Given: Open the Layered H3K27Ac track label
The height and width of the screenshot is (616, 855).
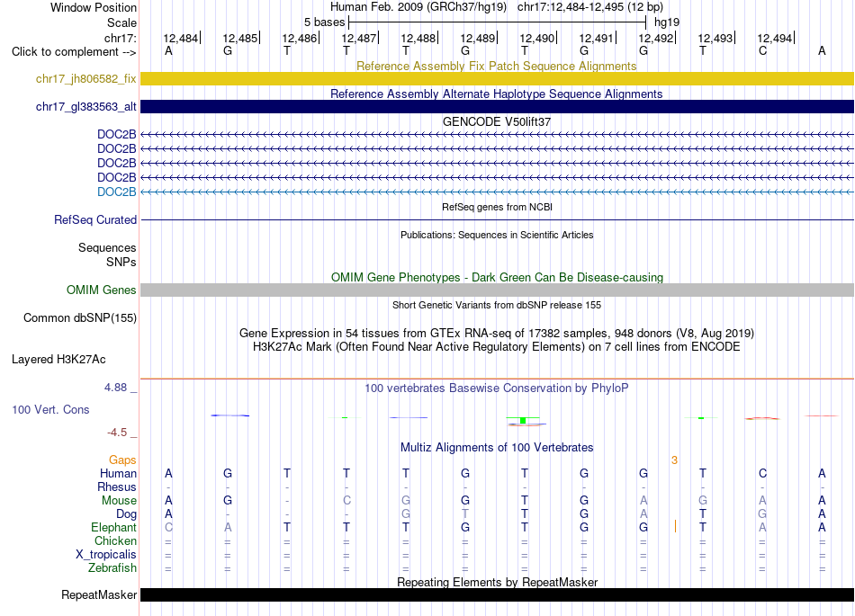Looking at the screenshot, I should pos(58,359).
